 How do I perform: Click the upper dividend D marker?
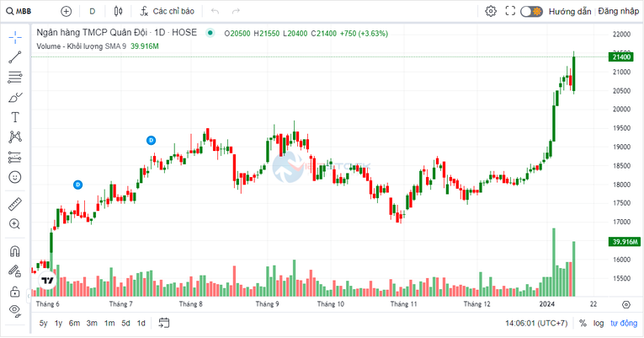tap(152, 141)
